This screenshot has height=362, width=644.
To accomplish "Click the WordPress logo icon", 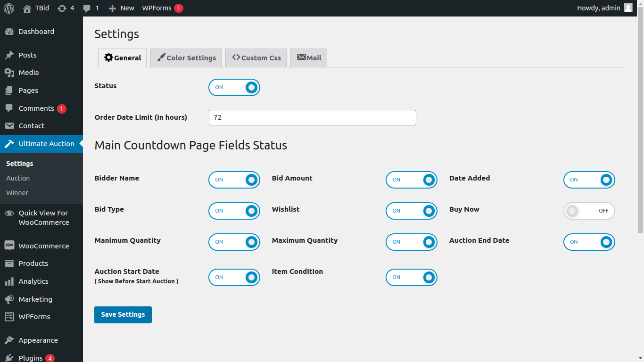I will [9, 8].
